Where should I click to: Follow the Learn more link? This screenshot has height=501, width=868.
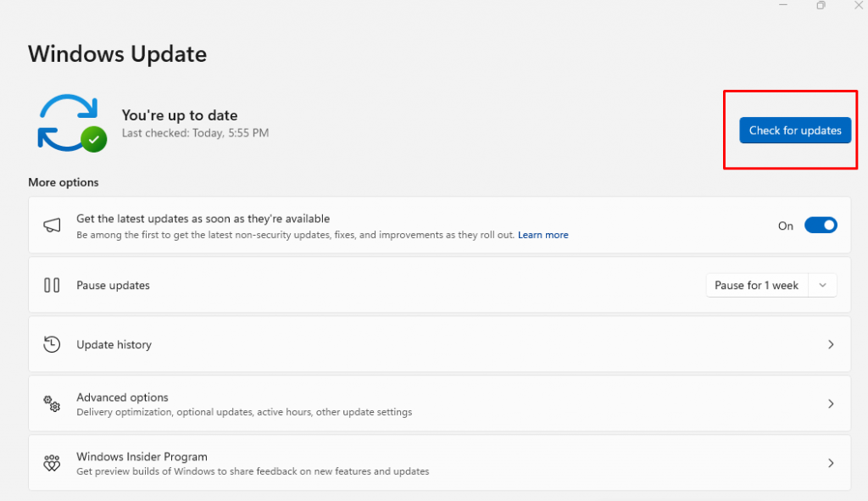(542, 235)
